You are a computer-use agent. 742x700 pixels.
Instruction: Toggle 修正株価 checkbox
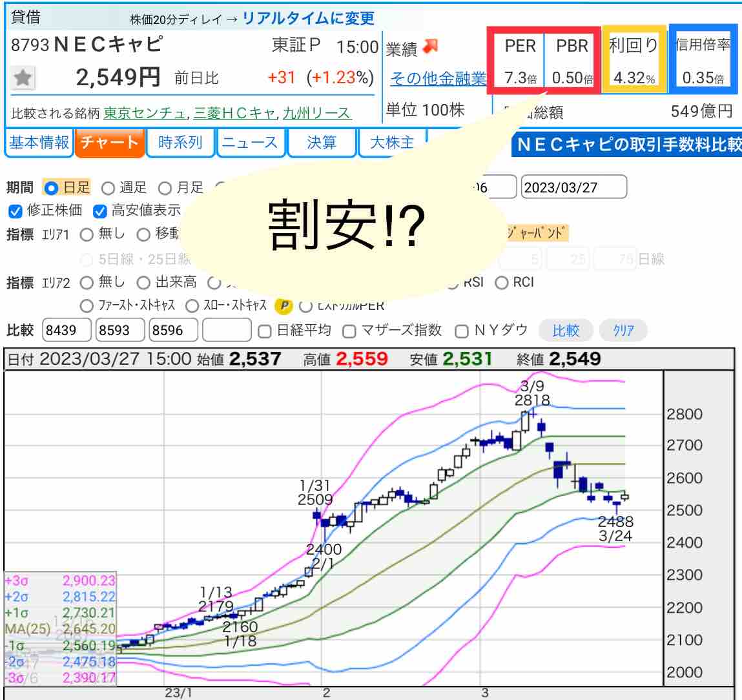(15, 211)
